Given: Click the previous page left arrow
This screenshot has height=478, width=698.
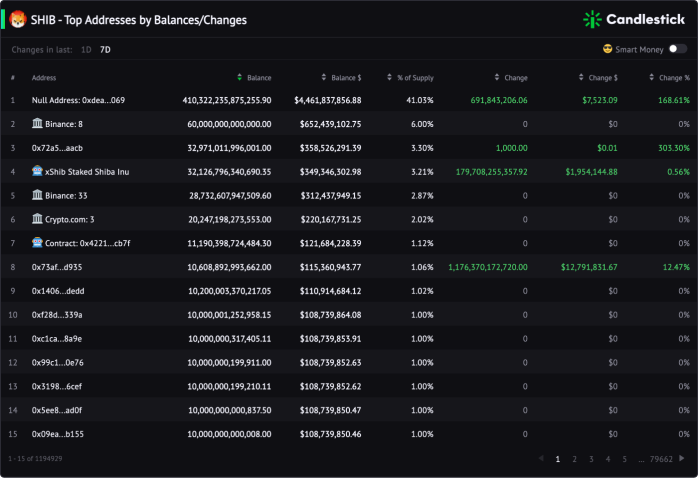Looking at the screenshot, I should [541, 458].
